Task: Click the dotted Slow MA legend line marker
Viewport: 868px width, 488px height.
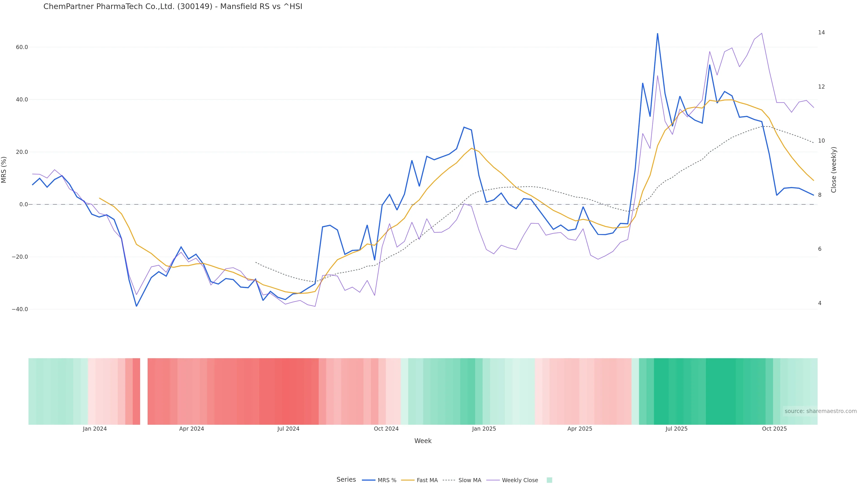Action: click(449, 480)
